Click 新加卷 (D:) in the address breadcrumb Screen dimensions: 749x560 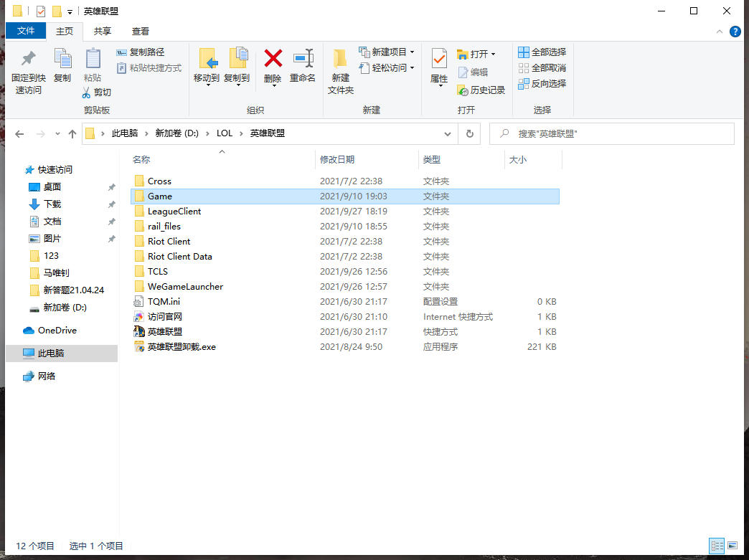coord(176,133)
